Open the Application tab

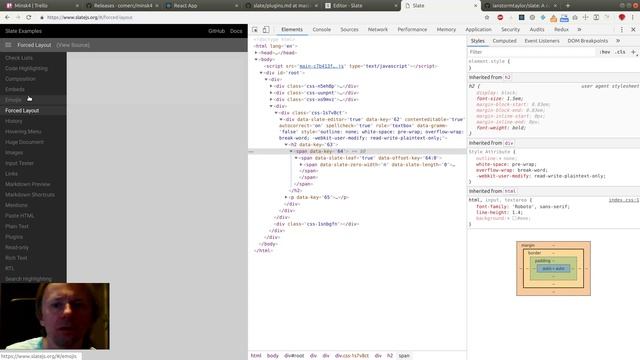(478, 30)
